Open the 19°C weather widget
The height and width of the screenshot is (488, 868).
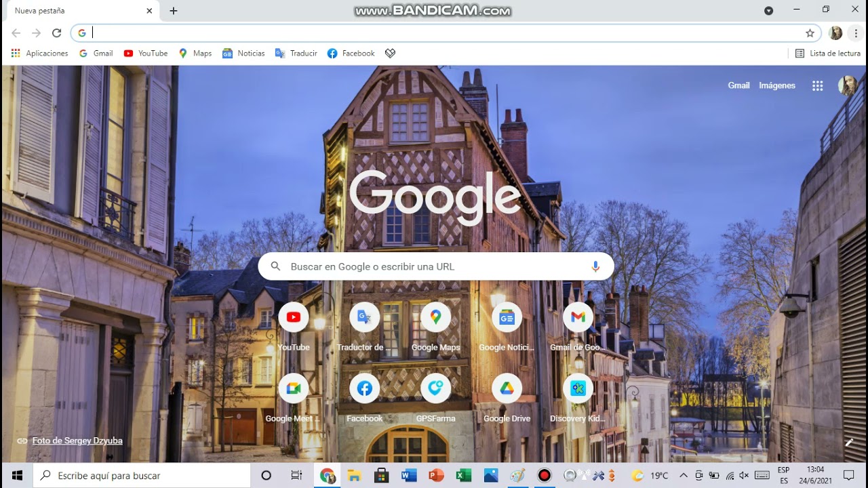pos(649,475)
